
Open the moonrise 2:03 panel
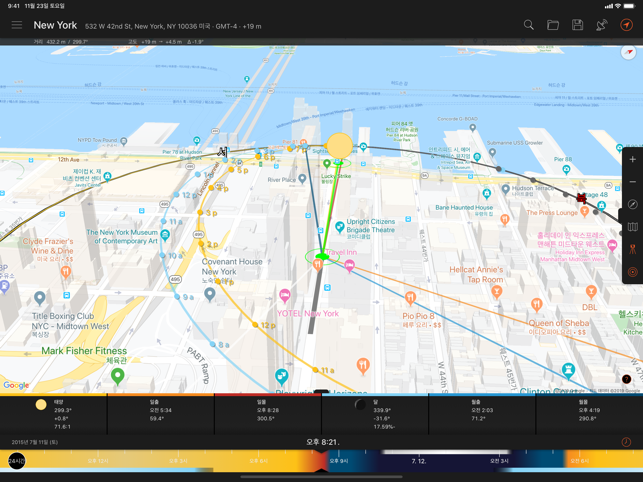(482, 415)
